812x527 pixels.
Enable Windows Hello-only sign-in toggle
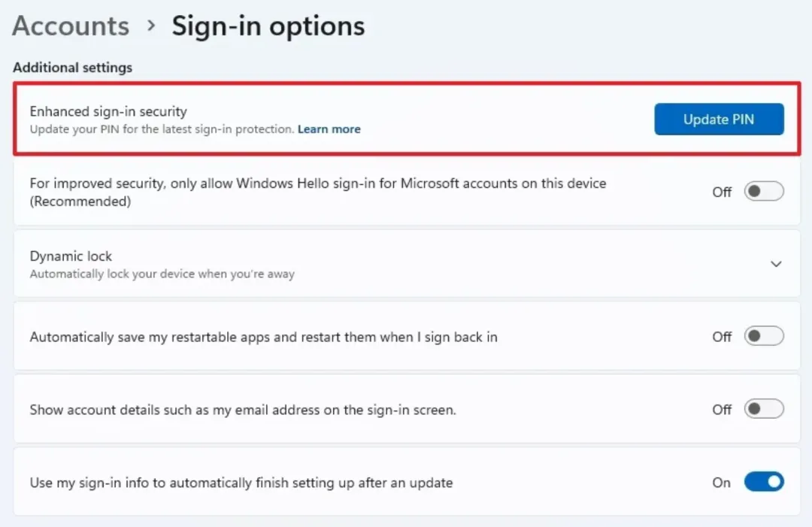coord(763,192)
